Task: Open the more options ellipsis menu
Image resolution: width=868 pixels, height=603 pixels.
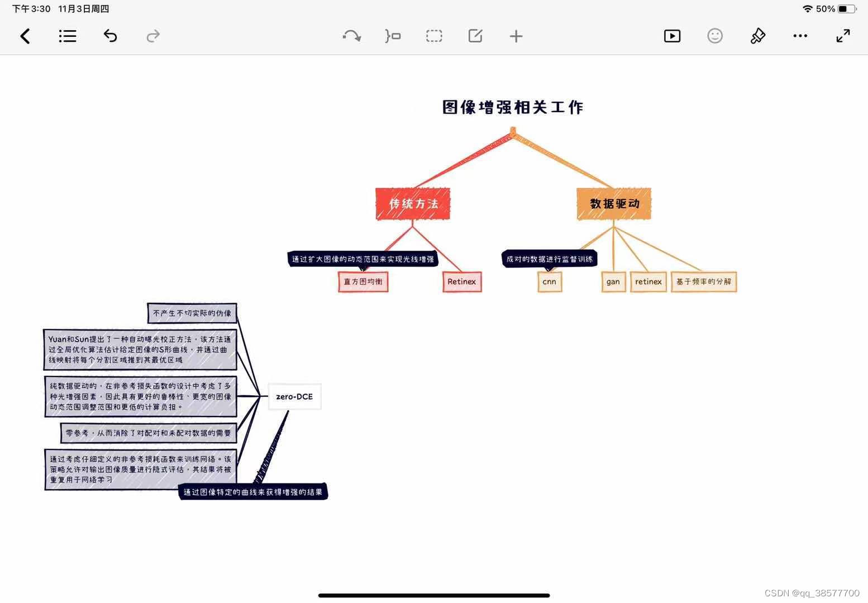Action: point(800,36)
